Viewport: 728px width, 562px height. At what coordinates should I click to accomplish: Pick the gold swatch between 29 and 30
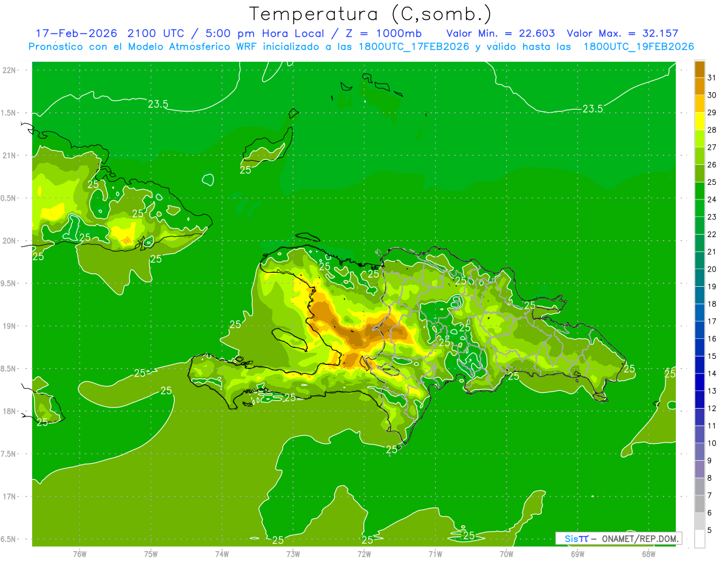pos(699,103)
